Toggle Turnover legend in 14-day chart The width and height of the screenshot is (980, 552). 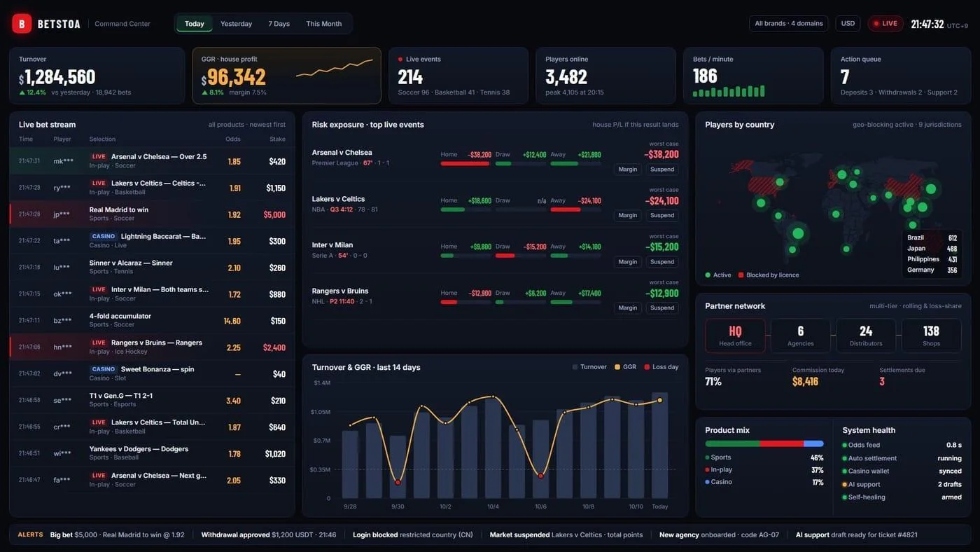[x=589, y=367]
